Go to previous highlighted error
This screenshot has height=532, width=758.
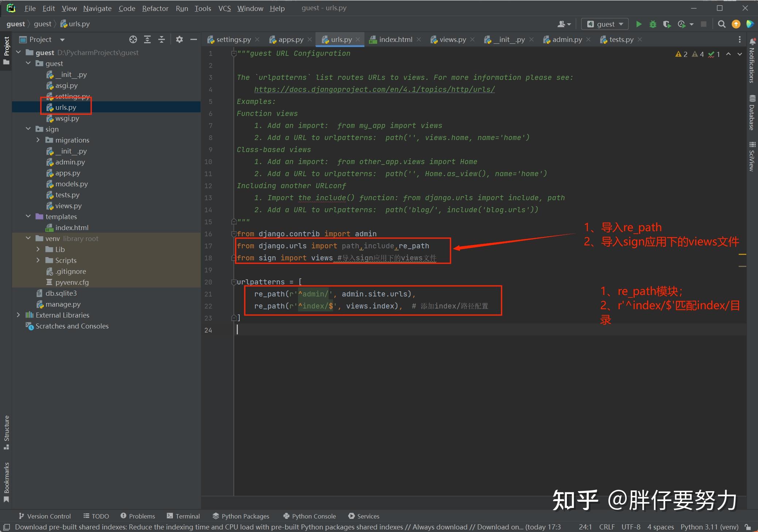[728, 54]
